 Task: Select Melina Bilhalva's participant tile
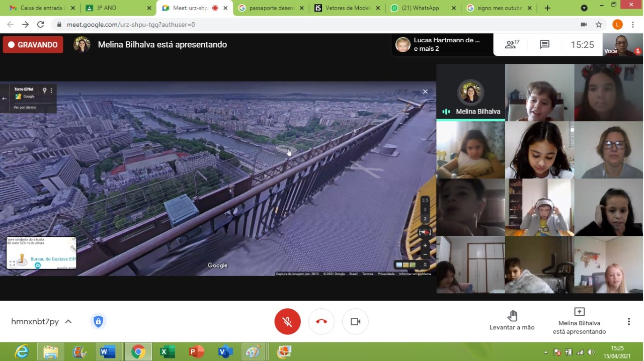pyautogui.click(x=470, y=93)
